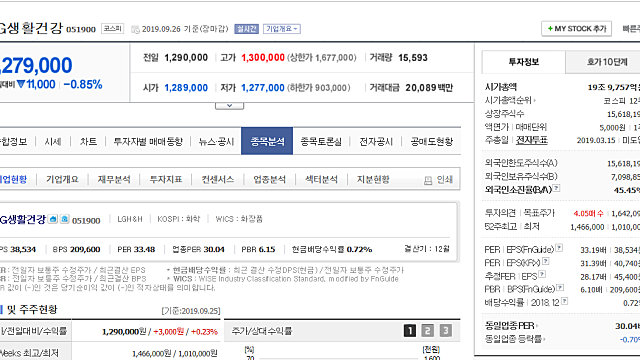This screenshot has width=640, height=360.
Task: Select the 기업개요 sub-tab
Action: coord(62,180)
